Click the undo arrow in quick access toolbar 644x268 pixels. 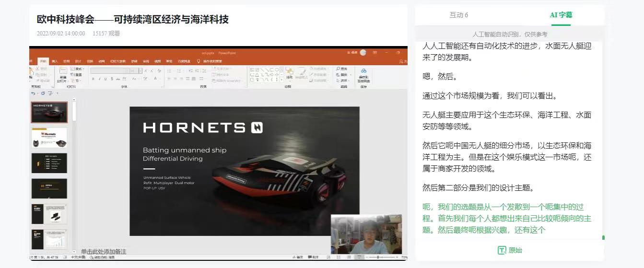[33, 93]
